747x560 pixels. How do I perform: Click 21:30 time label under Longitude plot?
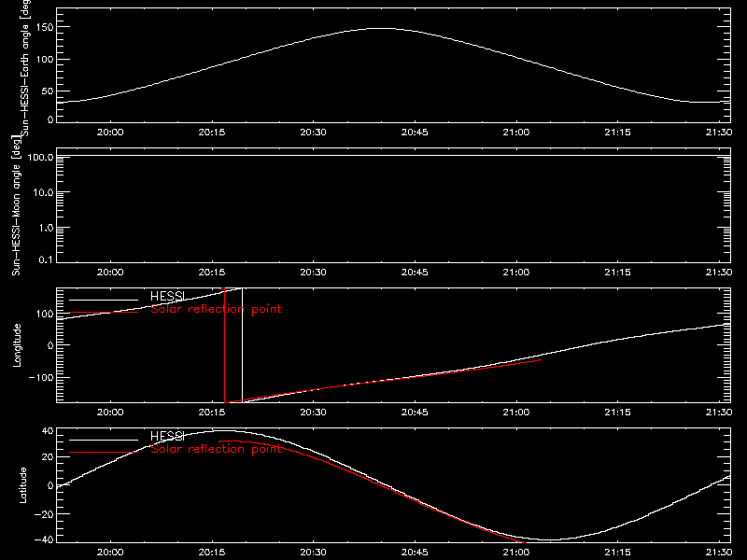pos(719,412)
